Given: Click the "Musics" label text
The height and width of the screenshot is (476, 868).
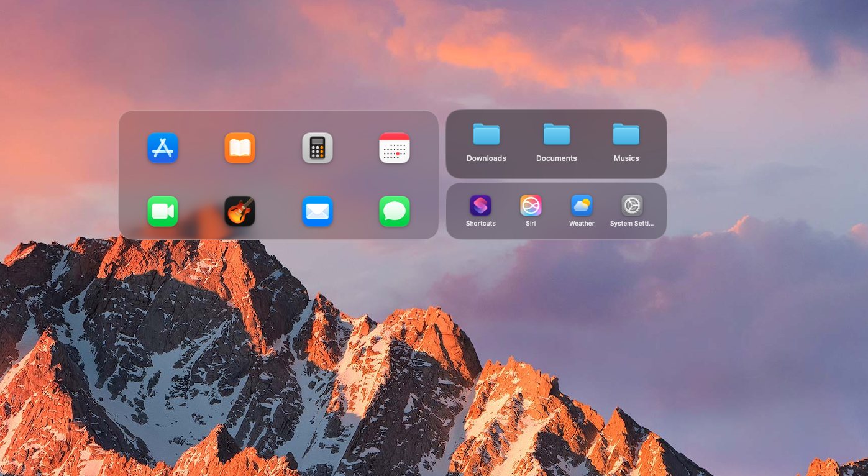Looking at the screenshot, I should (626, 158).
